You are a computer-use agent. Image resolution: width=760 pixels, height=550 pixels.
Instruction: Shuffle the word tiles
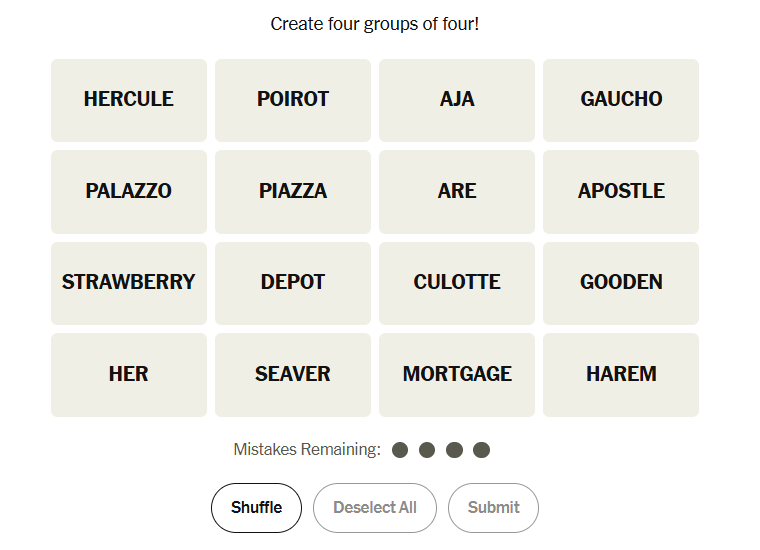tap(256, 508)
